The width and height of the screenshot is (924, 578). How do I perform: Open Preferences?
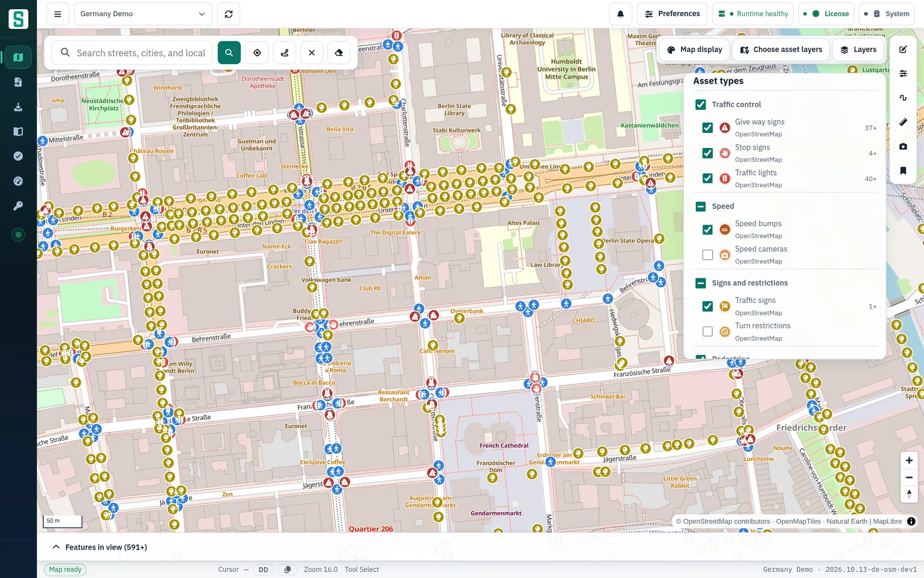click(672, 14)
